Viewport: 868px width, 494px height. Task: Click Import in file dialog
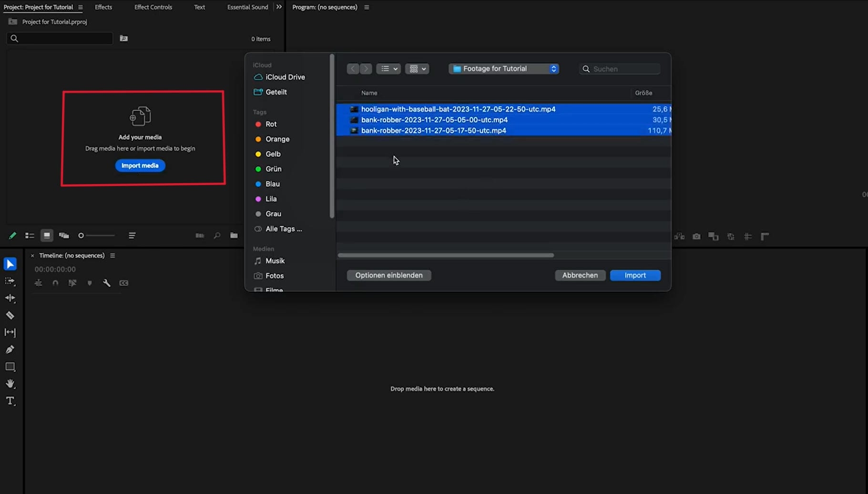(x=635, y=275)
